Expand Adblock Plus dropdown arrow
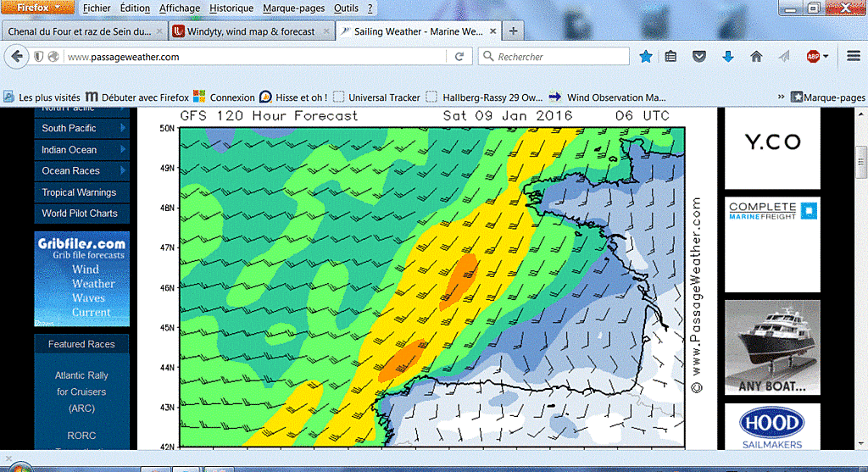 click(x=826, y=57)
